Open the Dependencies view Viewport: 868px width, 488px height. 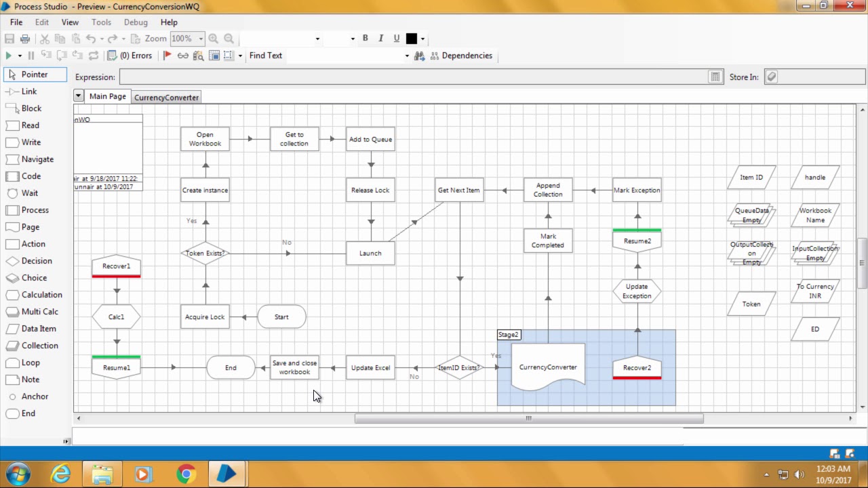coord(461,56)
